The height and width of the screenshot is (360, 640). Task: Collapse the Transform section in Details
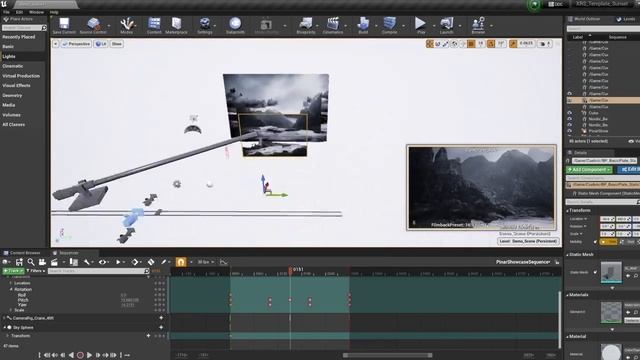[x=568, y=211]
